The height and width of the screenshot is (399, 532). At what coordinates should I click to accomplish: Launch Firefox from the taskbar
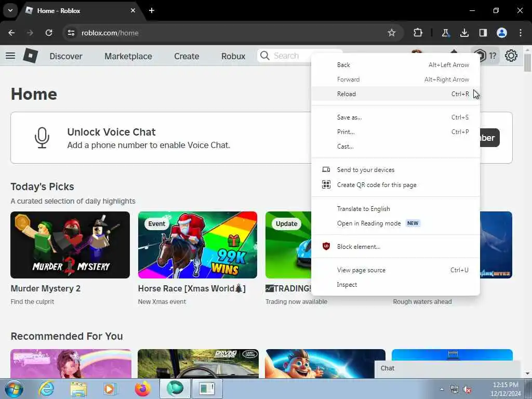click(x=143, y=389)
